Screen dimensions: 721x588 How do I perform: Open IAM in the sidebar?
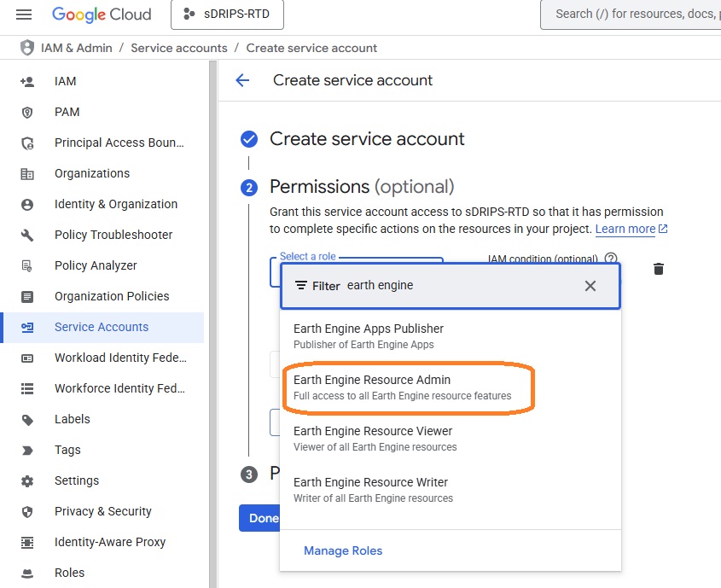[66, 81]
